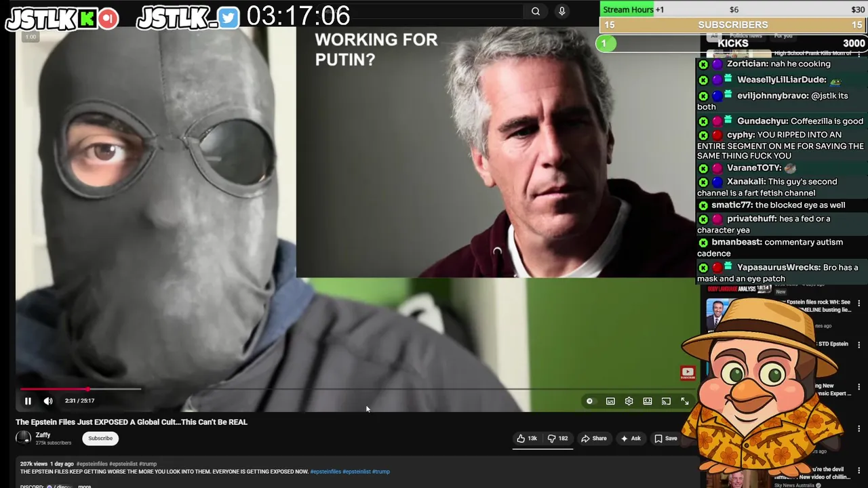The image size is (868, 488).
Task: Turn on subtitles with the captions icon
Action: [x=610, y=401]
